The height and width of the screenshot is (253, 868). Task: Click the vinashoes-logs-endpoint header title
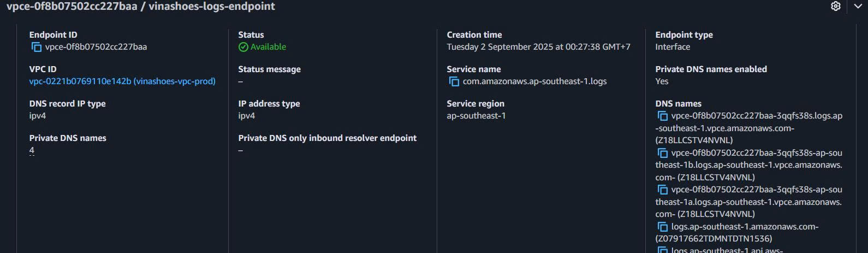pos(212,7)
